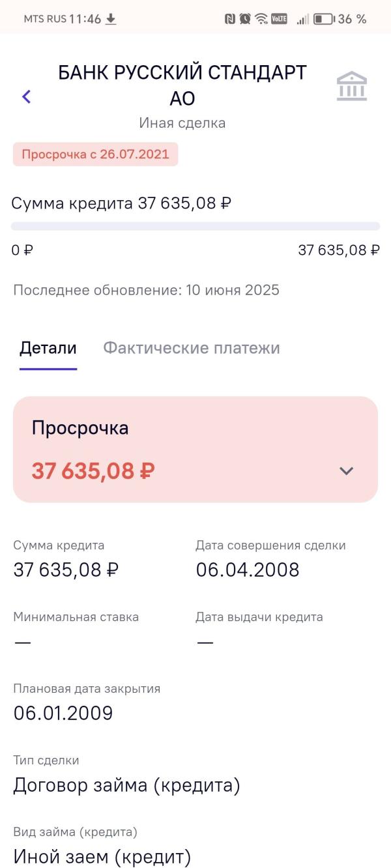Tap the back arrow icon
The width and height of the screenshot is (391, 868).
[26, 97]
